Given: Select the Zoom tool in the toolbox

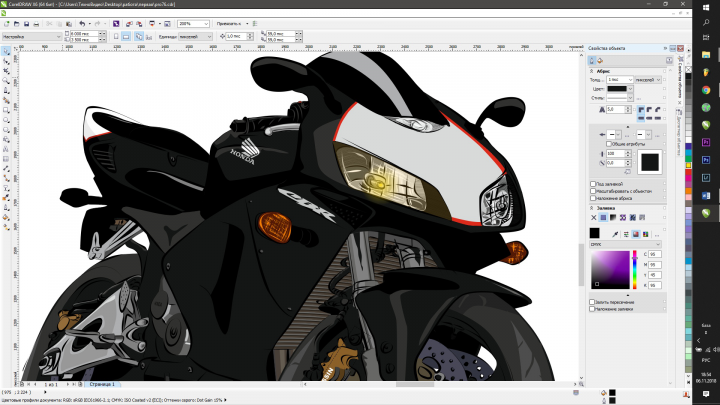Looking at the screenshot, I should [6, 81].
